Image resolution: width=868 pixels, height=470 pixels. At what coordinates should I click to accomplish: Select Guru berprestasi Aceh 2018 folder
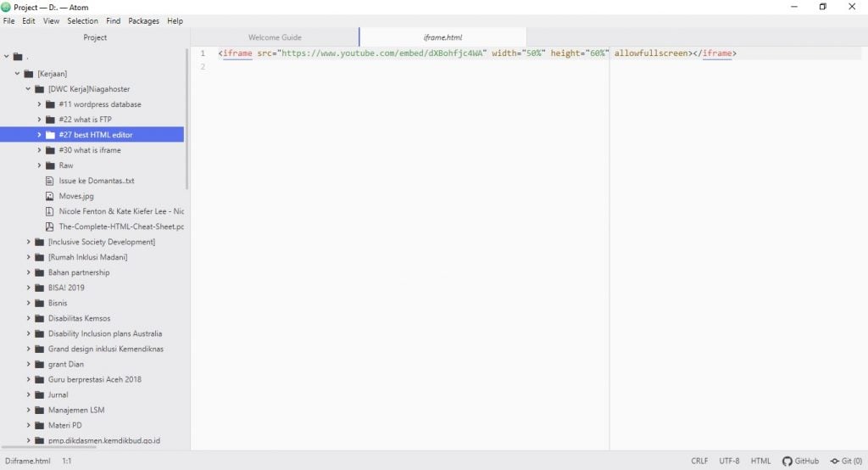tap(95, 380)
